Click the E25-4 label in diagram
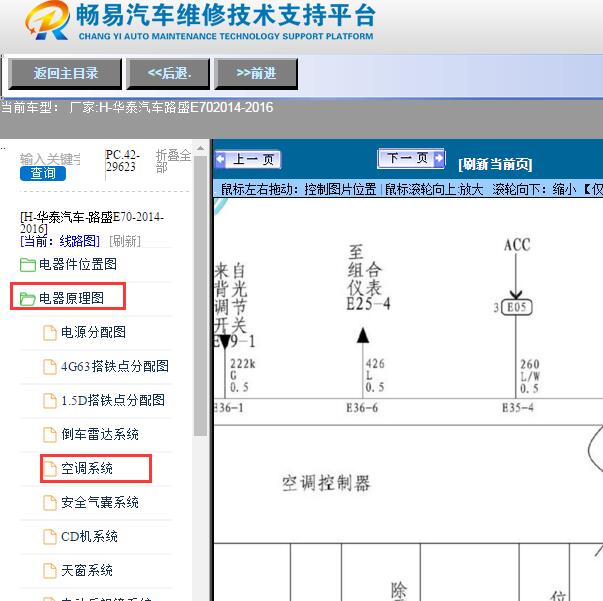The height and width of the screenshot is (601, 603). coord(368,304)
